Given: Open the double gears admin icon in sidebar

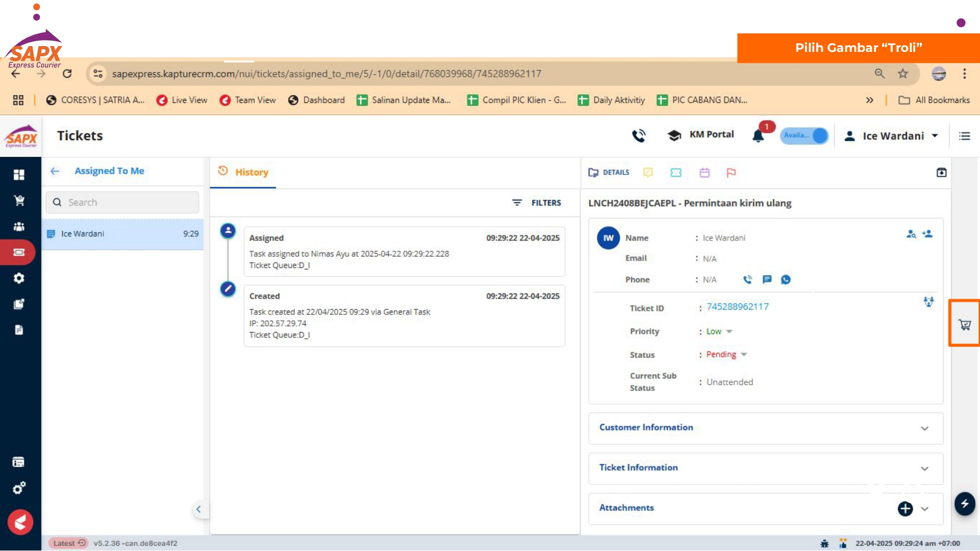Looking at the screenshot, I should point(19,488).
